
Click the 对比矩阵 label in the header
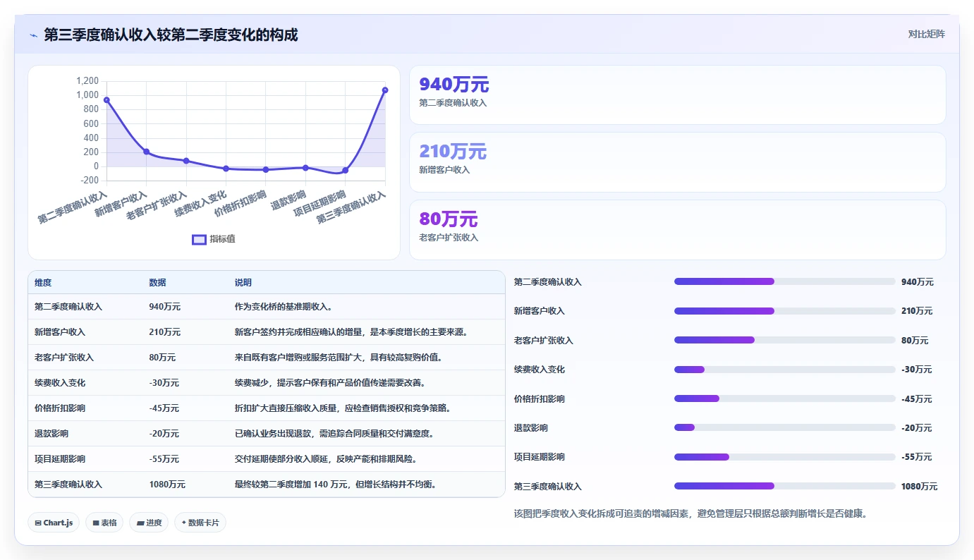926,34
